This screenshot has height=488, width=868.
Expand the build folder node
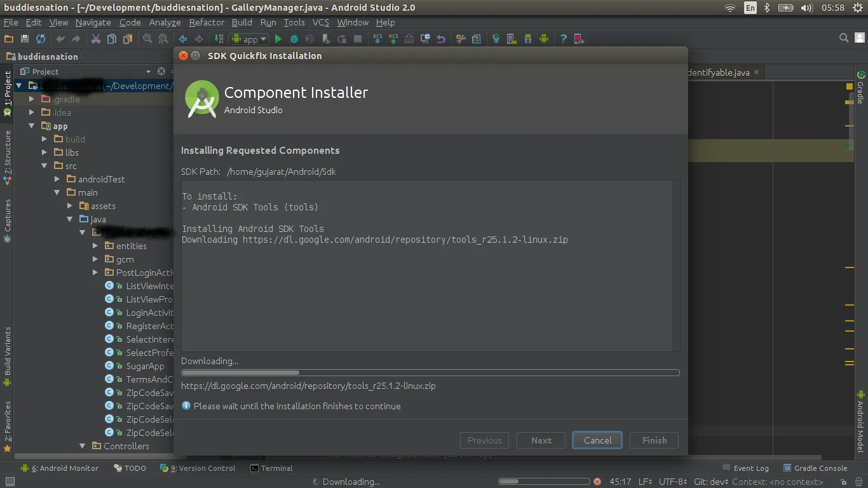(x=44, y=139)
